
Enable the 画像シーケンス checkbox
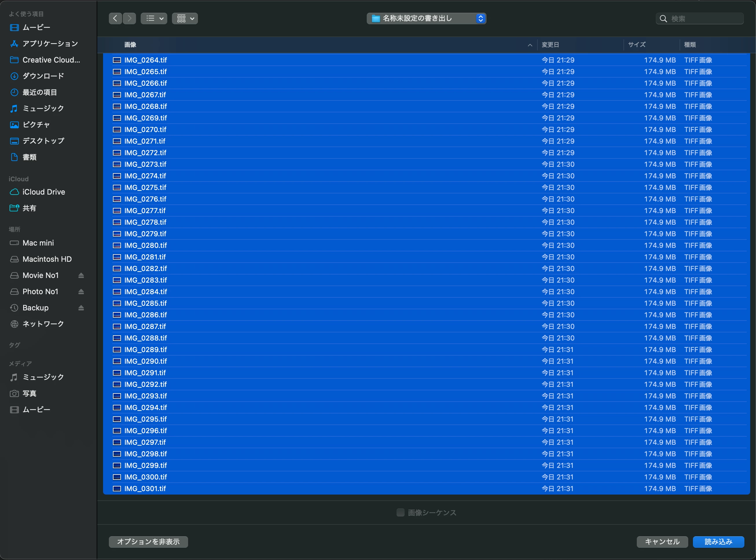coord(400,513)
